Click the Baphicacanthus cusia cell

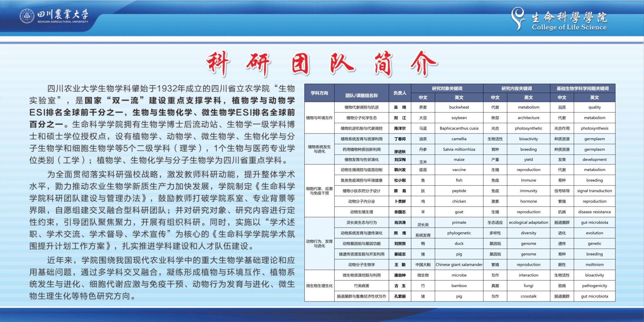point(459,128)
